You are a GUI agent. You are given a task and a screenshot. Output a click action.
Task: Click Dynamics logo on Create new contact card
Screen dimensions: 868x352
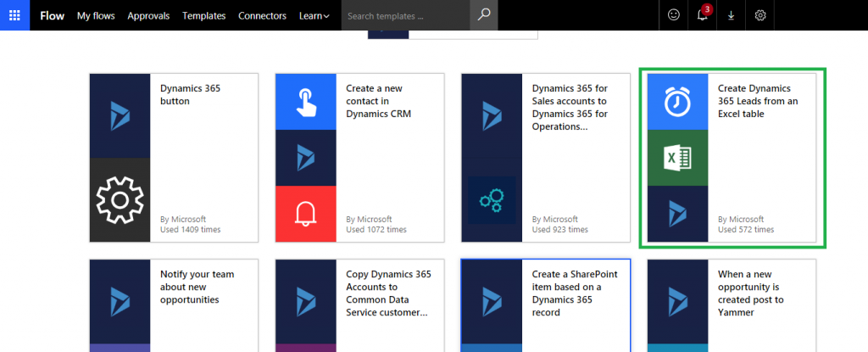coord(305,158)
